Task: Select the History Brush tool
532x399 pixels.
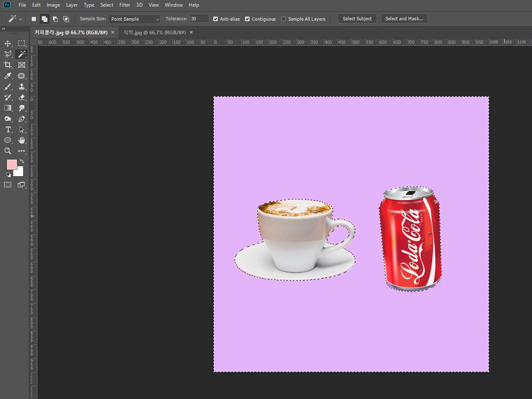Action: tap(8, 97)
